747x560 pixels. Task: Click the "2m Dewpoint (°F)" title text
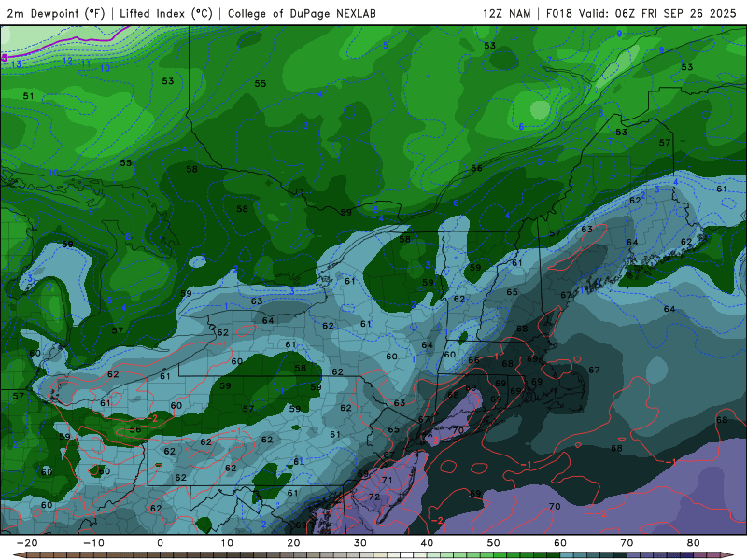55,13
